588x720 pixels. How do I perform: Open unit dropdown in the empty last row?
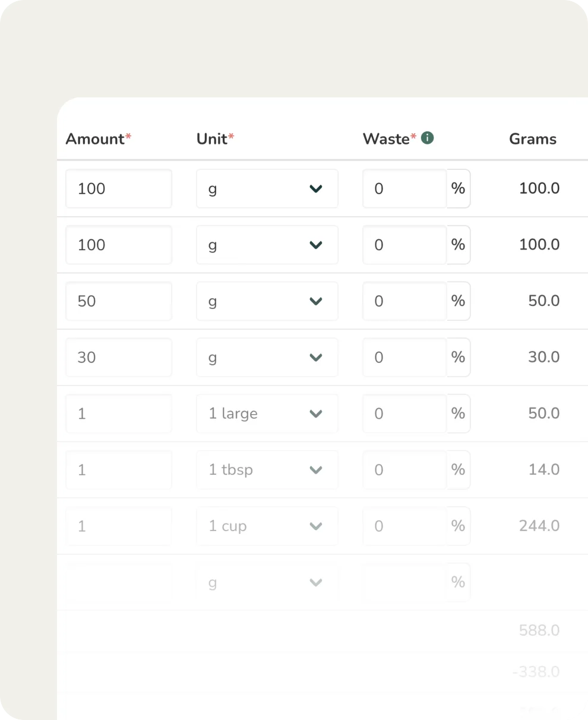pyautogui.click(x=267, y=583)
